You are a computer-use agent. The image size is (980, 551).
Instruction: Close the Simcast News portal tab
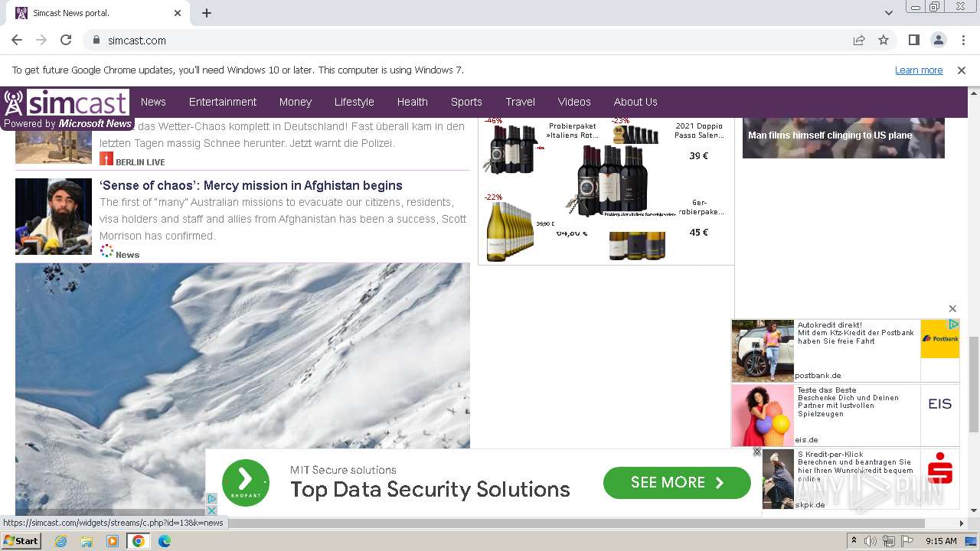pyautogui.click(x=178, y=13)
